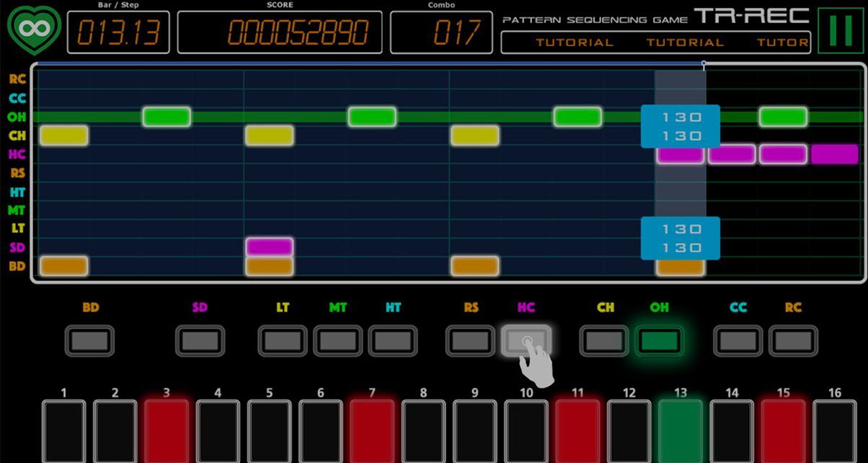Image resolution: width=868 pixels, height=463 pixels.
Task: Click the OH track label in grid
Action: coord(17,117)
